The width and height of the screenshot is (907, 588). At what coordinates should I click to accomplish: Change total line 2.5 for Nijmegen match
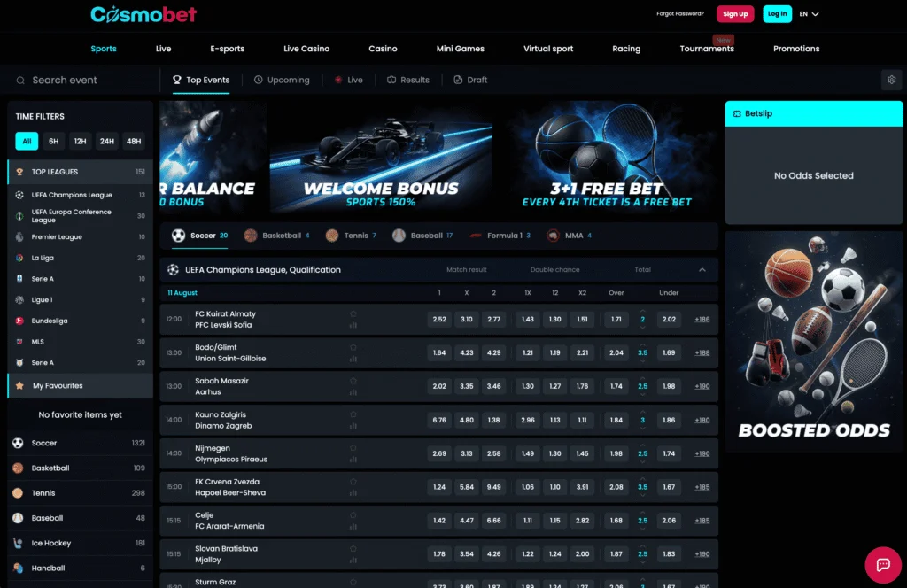[642, 453]
